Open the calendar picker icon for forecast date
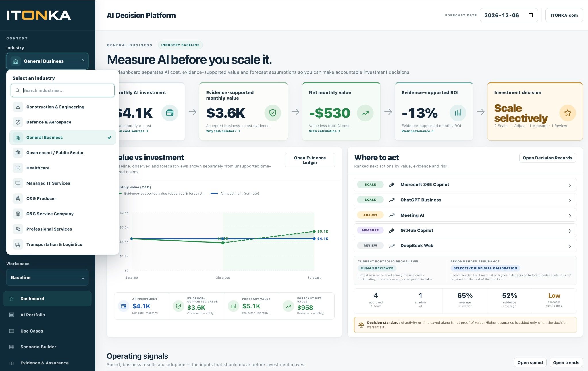588x371 pixels. click(531, 15)
